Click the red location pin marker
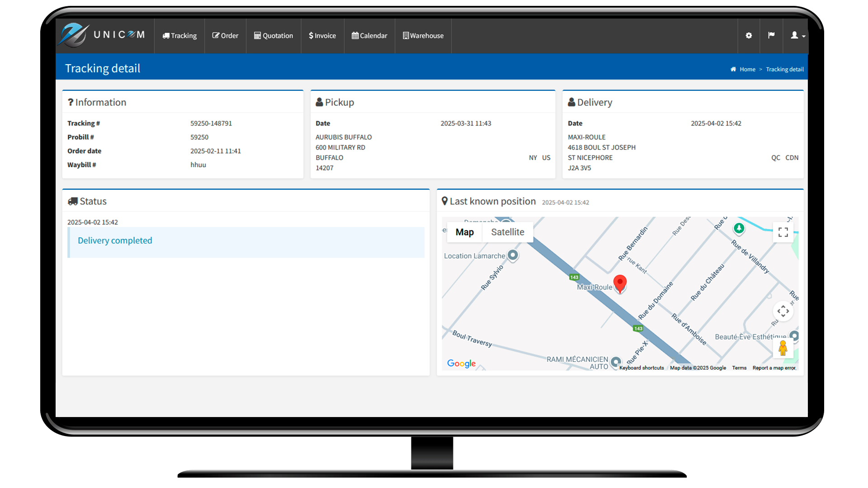The image size is (868, 488). pos(620,283)
